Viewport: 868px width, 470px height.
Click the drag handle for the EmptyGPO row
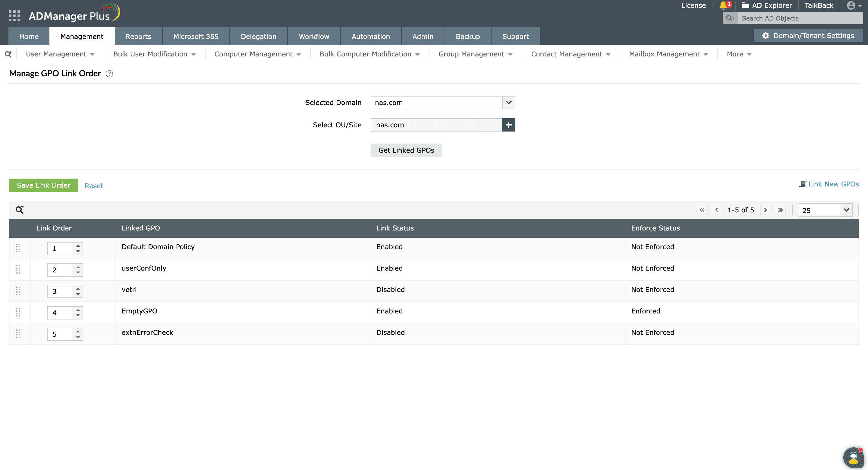coord(18,312)
